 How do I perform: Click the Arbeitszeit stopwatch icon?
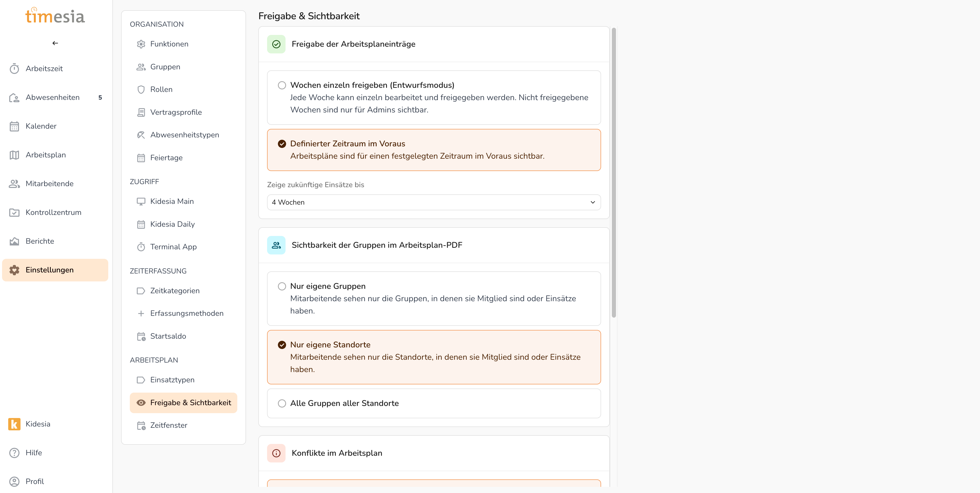coord(14,69)
